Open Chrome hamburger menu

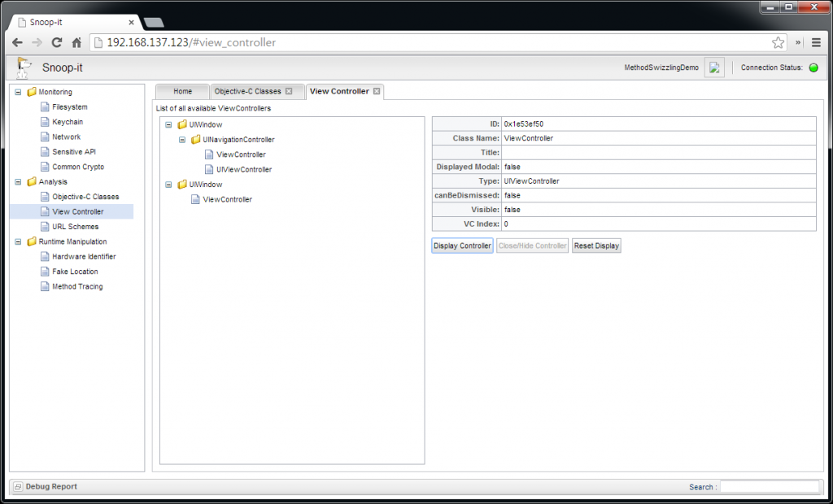tap(816, 43)
